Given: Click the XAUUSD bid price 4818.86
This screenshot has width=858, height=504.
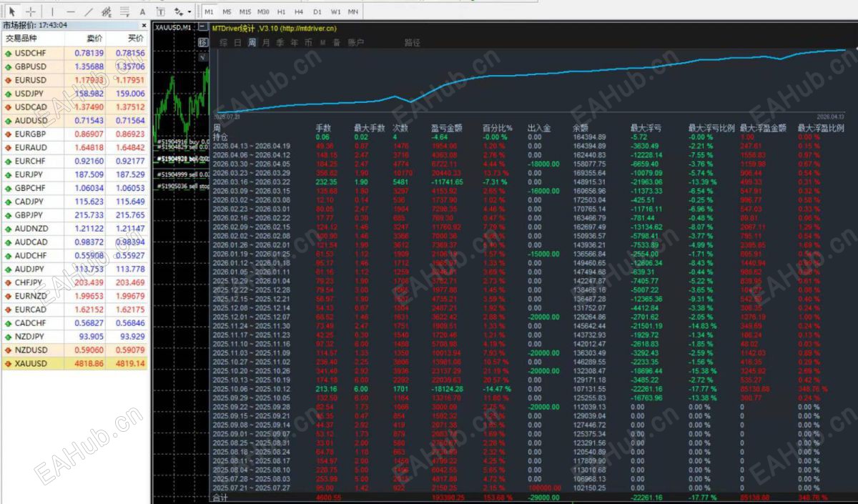Looking at the screenshot, I should click(x=89, y=364).
